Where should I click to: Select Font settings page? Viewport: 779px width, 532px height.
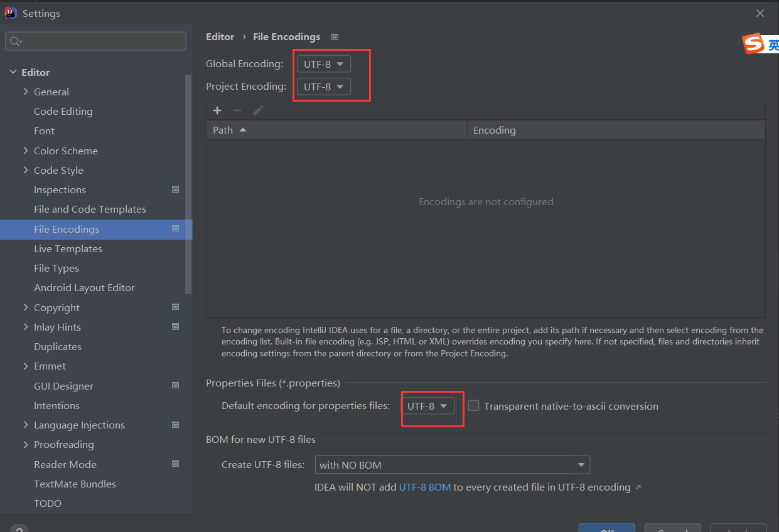pos(44,130)
